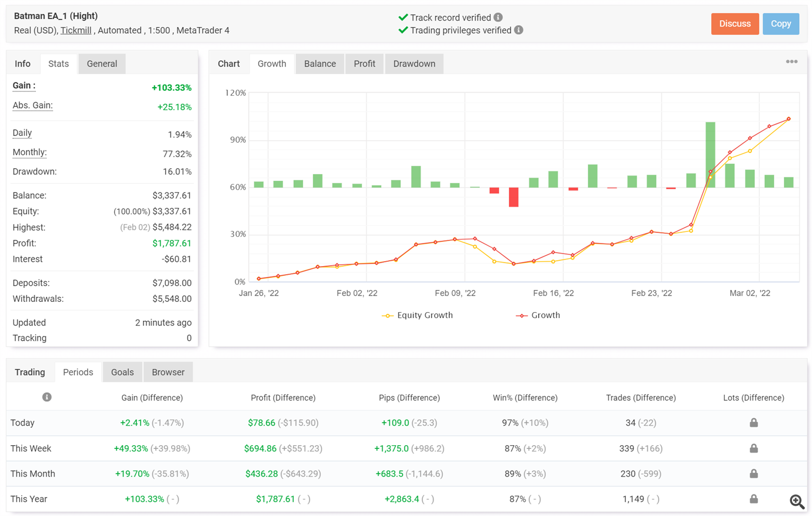Click the info icon beside Track record verified
This screenshot has height=516, width=812.
pos(498,17)
